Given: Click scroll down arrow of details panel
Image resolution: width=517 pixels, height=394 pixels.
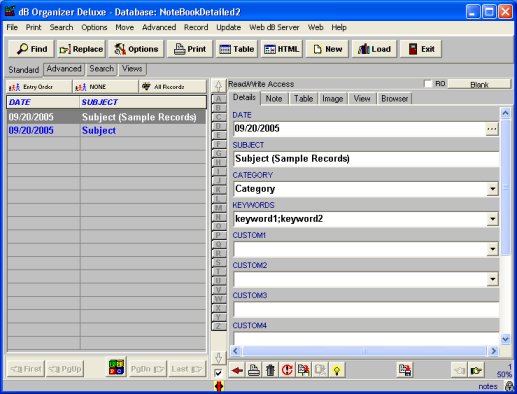Looking at the screenshot, I should click(x=505, y=339).
